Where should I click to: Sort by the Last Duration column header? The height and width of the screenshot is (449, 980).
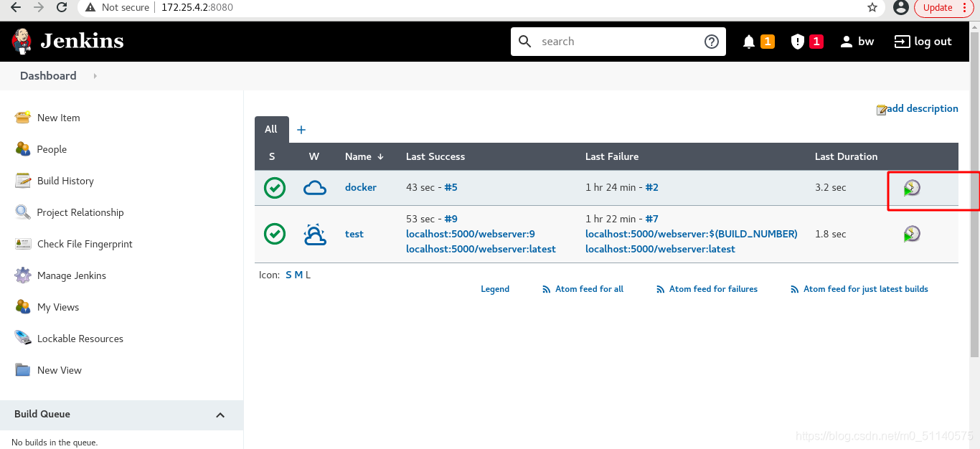846,156
